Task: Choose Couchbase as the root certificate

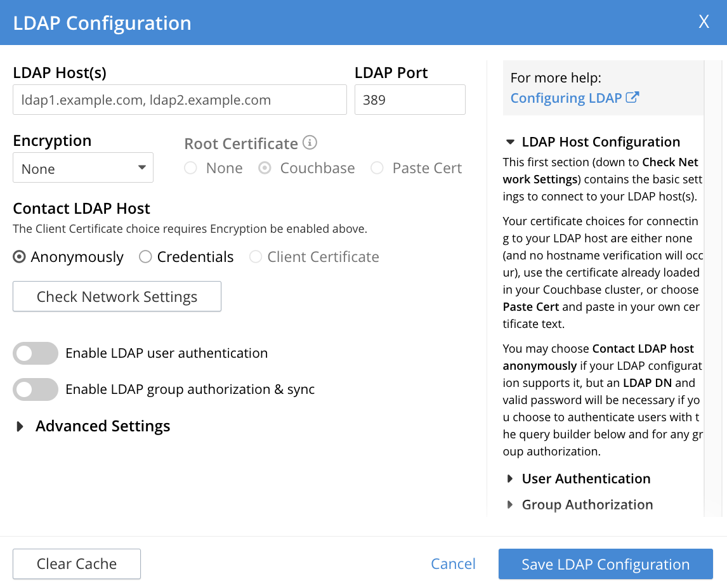Action: (x=265, y=168)
